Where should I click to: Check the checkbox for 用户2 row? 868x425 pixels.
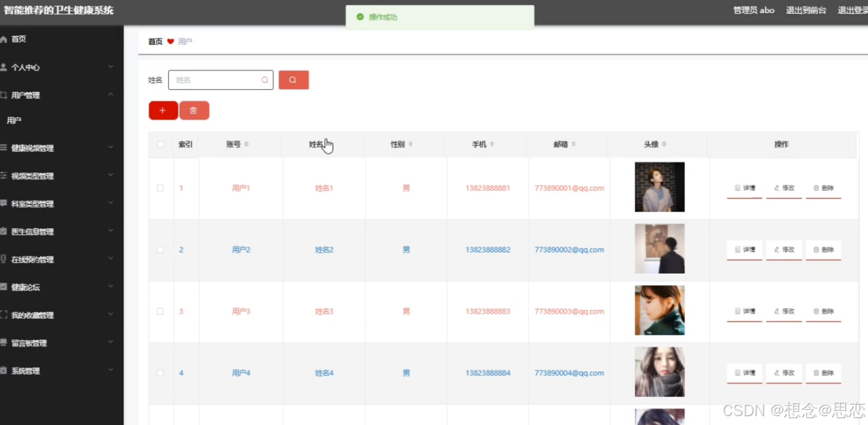[160, 250]
